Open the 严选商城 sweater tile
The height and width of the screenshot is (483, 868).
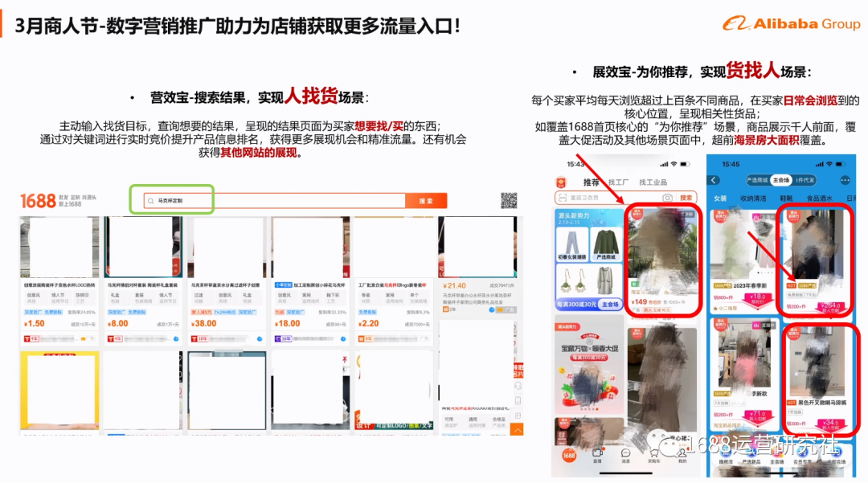[x=606, y=244]
